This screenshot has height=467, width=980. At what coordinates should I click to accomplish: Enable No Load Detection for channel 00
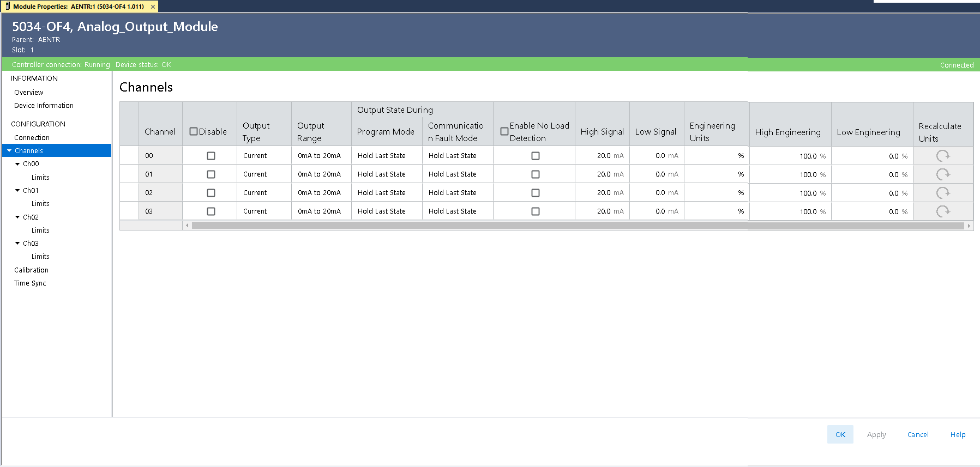coord(536,156)
